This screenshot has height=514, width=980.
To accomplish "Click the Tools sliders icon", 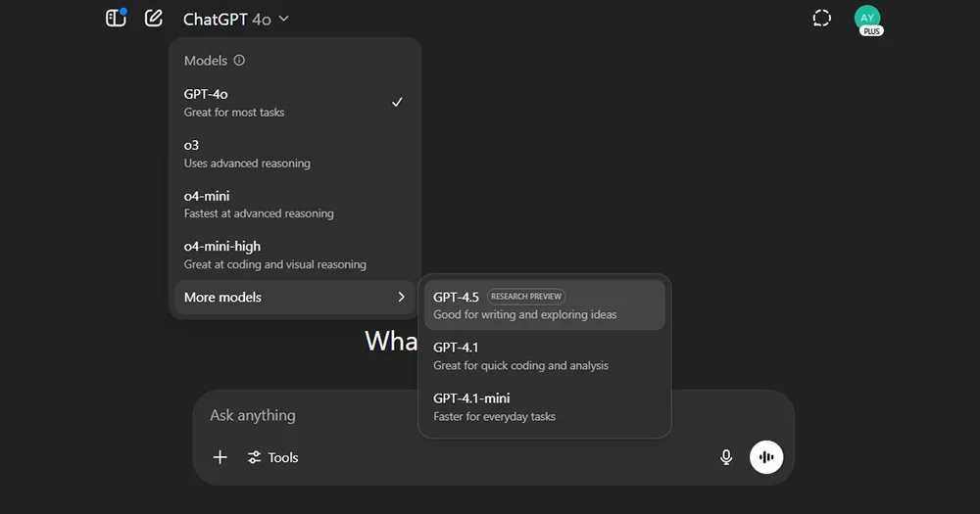I will pyautogui.click(x=255, y=457).
